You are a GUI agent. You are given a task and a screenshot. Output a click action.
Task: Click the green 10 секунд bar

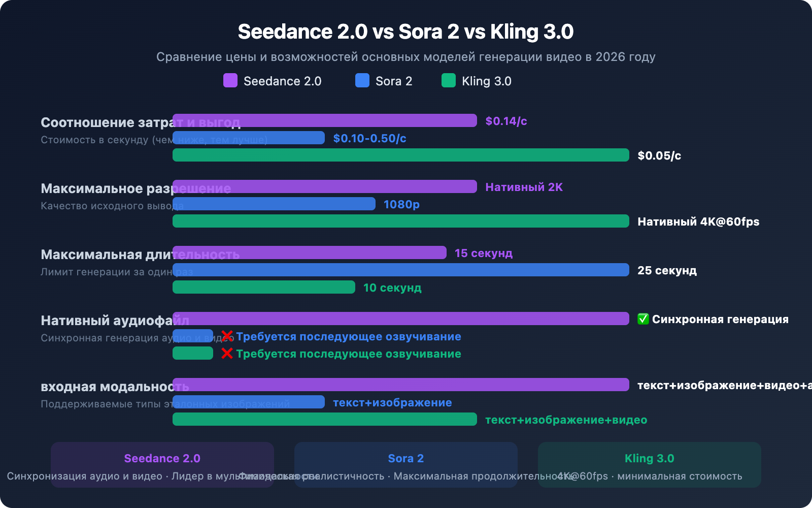click(x=264, y=288)
